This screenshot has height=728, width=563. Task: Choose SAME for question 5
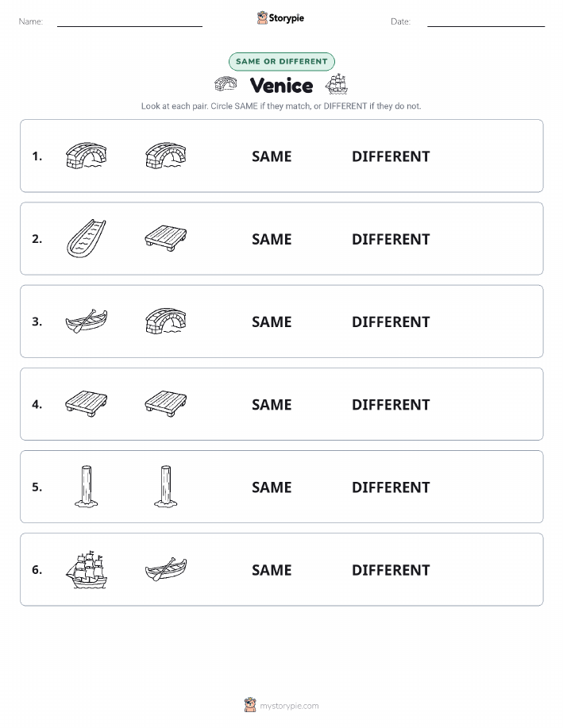272,487
